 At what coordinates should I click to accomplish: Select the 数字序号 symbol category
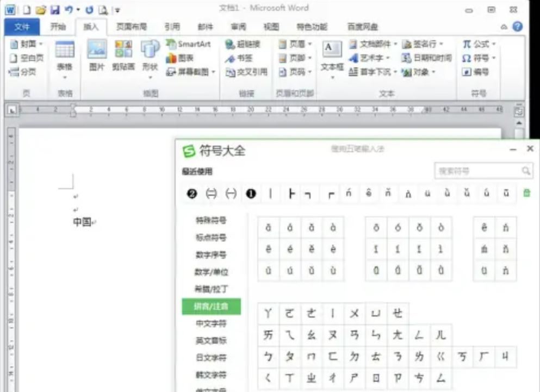(x=211, y=254)
